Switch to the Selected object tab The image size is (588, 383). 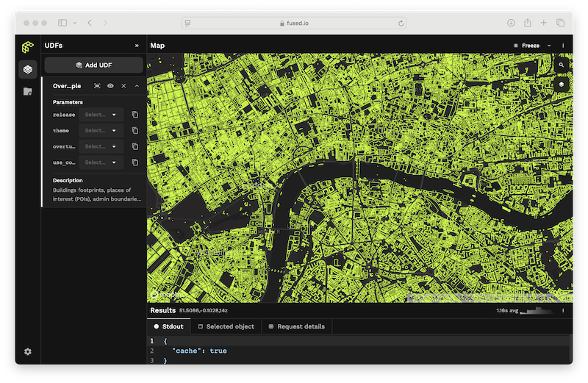[226, 326]
